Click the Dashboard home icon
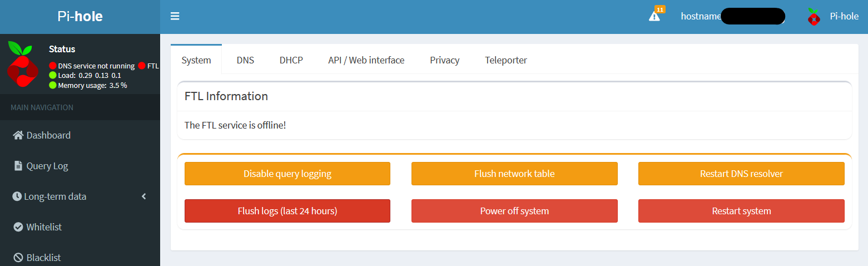 (18, 135)
